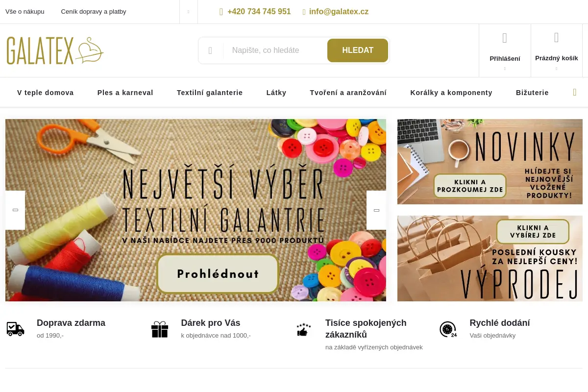588x392 pixels.
Task: Click the HLEDAT search button
Action: click(x=358, y=50)
